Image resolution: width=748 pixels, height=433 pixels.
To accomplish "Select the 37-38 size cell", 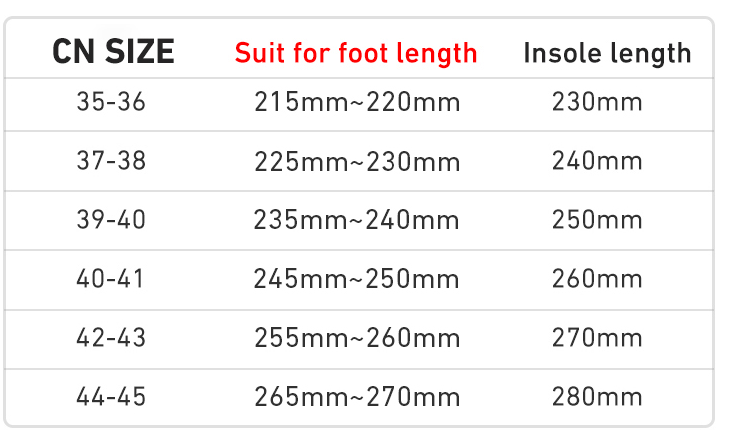I will click(111, 161).
